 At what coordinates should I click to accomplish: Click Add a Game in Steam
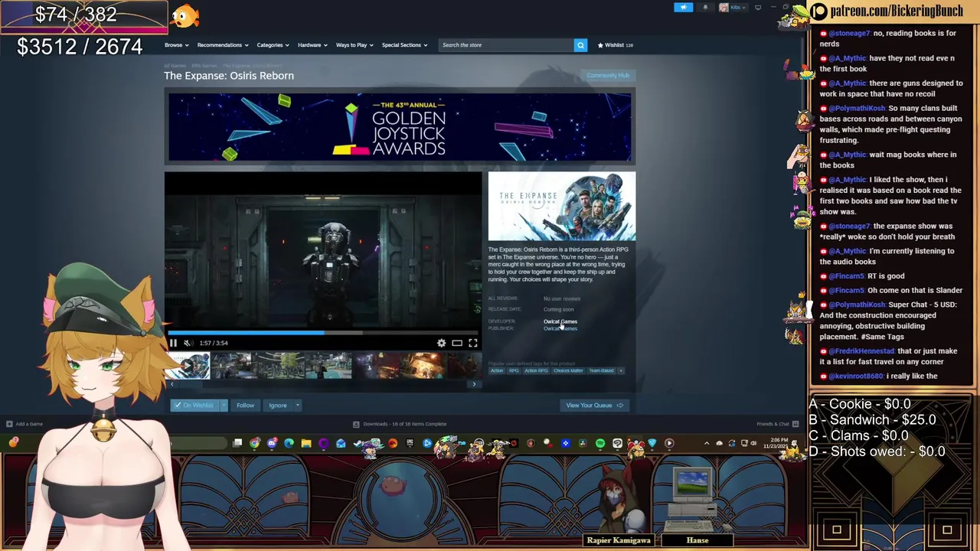[x=24, y=424]
